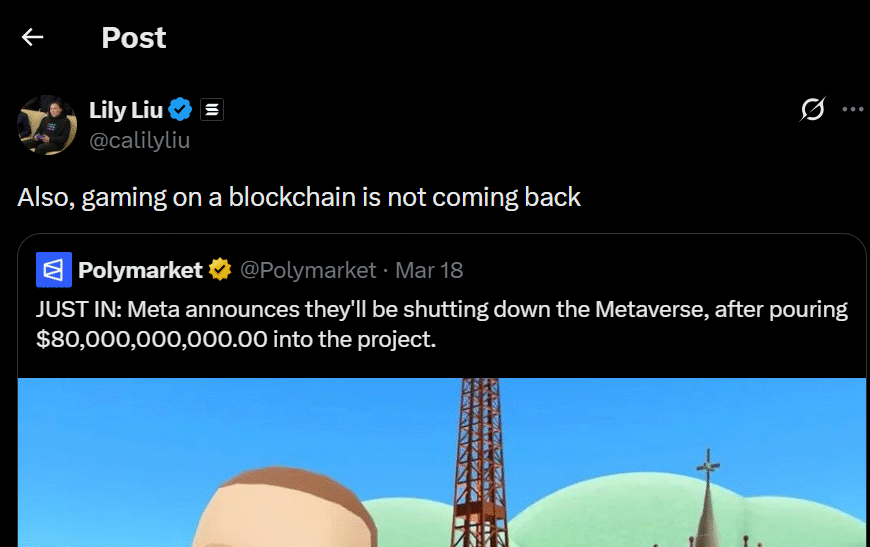Image resolution: width=870 pixels, height=547 pixels.
Task: Click the avatar head in the quoted image
Action: pos(280,515)
